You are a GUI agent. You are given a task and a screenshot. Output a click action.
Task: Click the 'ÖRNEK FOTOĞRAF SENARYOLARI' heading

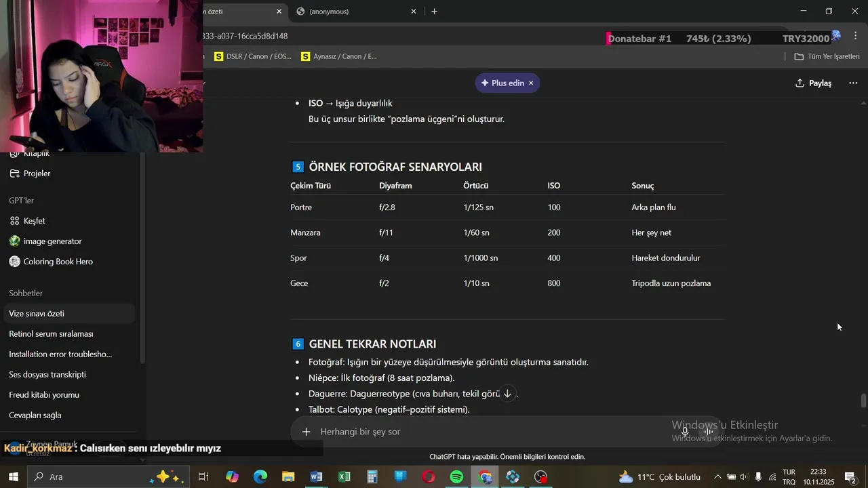click(395, 167)
